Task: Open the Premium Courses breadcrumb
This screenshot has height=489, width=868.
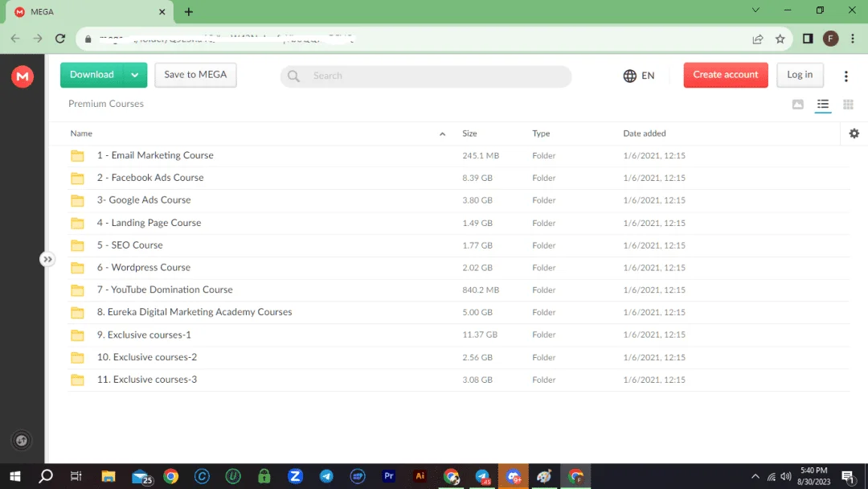Action: tap(106, 104)
